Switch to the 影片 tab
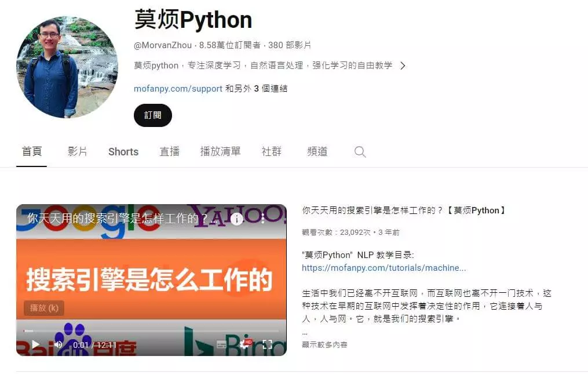This screenshot has width=588, height=374. (x=78, y=152)
